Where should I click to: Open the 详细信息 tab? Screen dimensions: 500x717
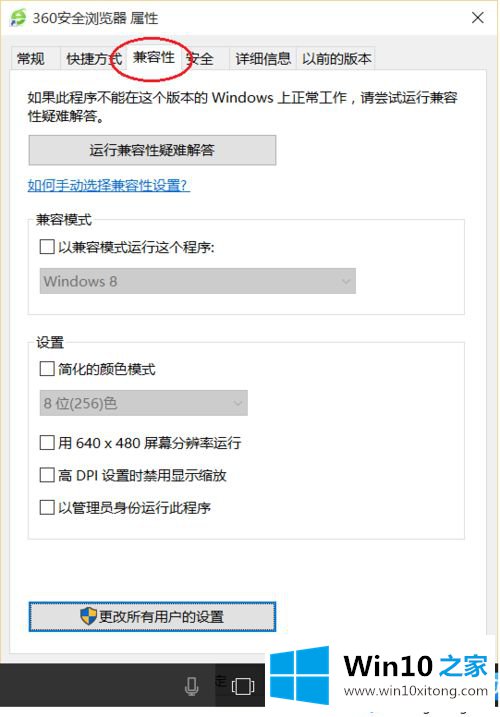(263, 59)
